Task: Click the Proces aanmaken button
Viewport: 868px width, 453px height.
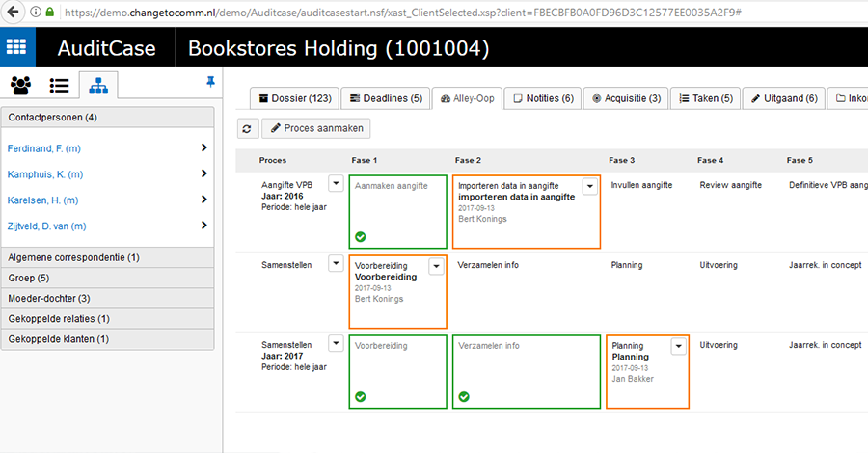Action: pos(316,128)
